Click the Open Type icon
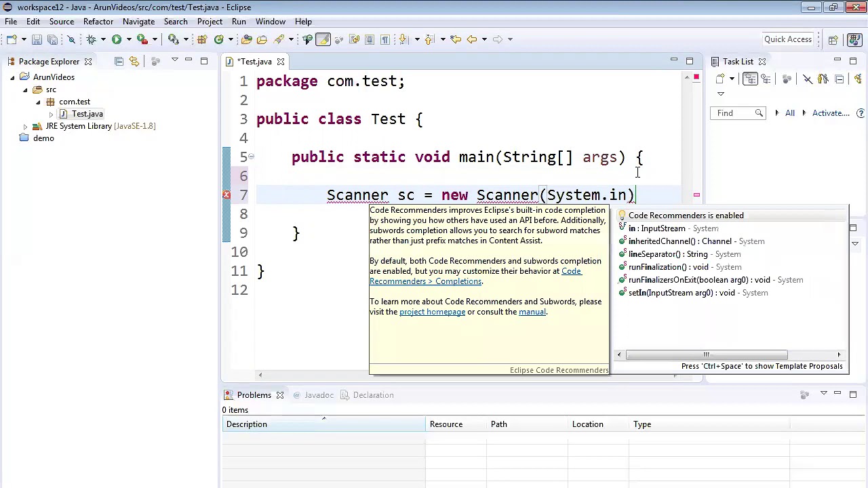868x488 pixels. (247, 39)
